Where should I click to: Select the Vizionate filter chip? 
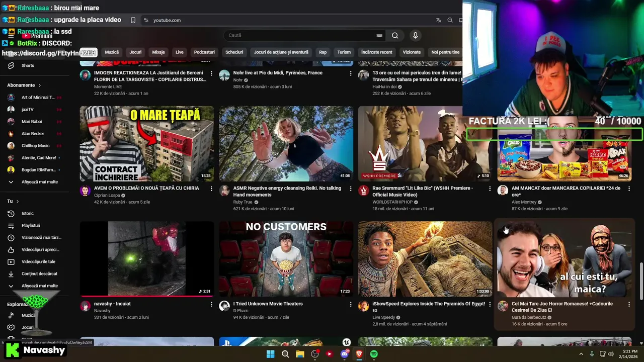point(412,52)
